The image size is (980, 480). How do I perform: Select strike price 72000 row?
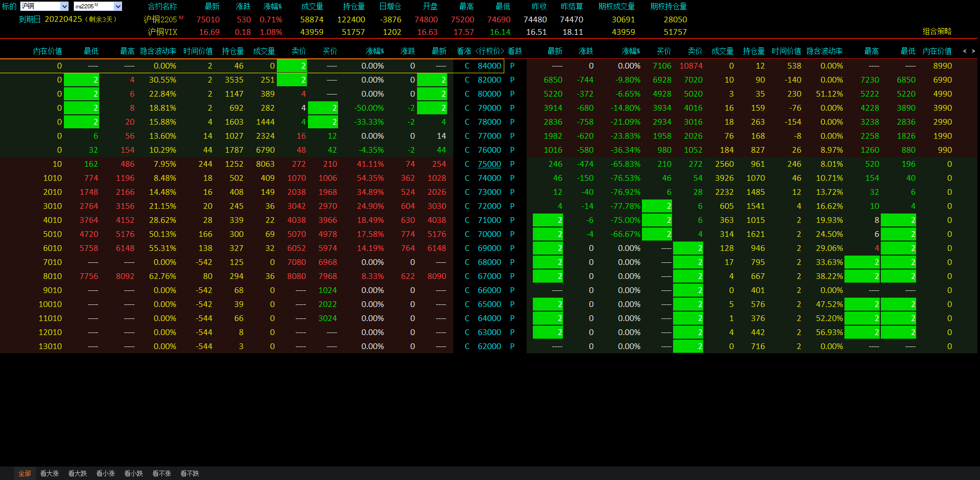tap(489, 206)
